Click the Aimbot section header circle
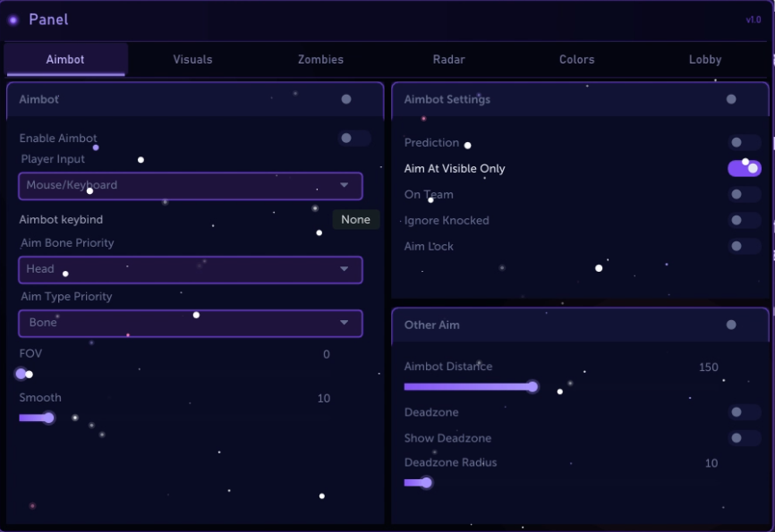775x532 pixels. pyautogui.click(x=346, y=99)
